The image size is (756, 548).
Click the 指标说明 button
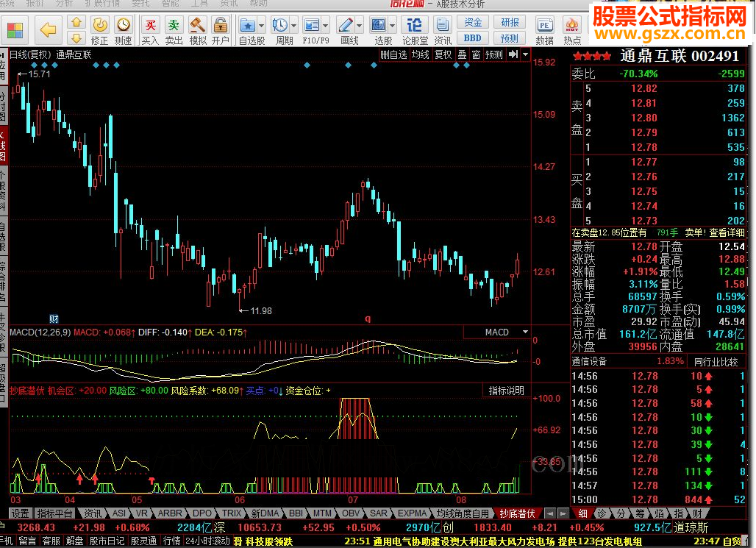507,391
